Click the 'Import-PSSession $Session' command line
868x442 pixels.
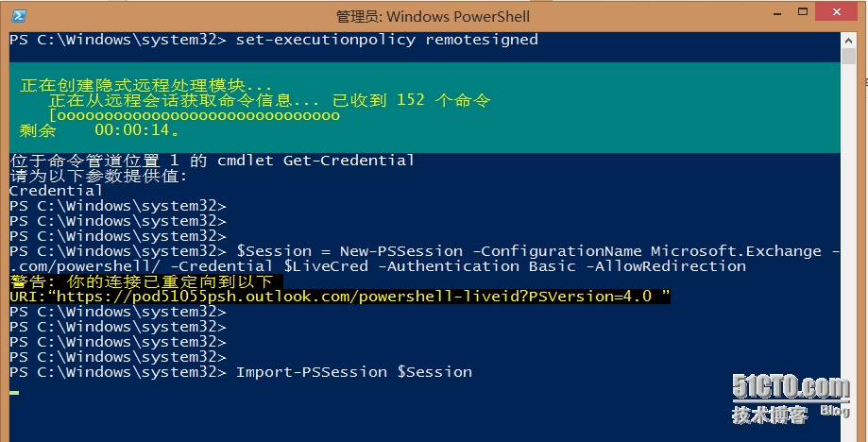pyautogui.click(x=353, y=372)
